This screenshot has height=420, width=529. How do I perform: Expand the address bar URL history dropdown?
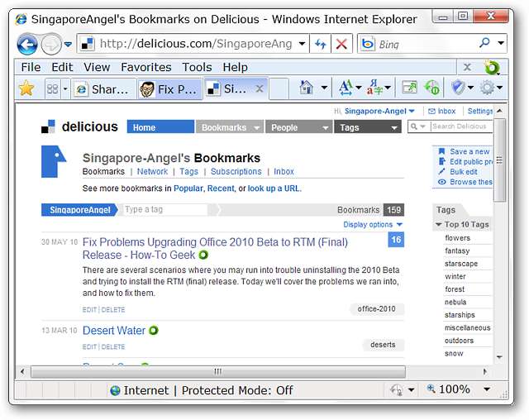pyautogui.click(x=302, y=44)
